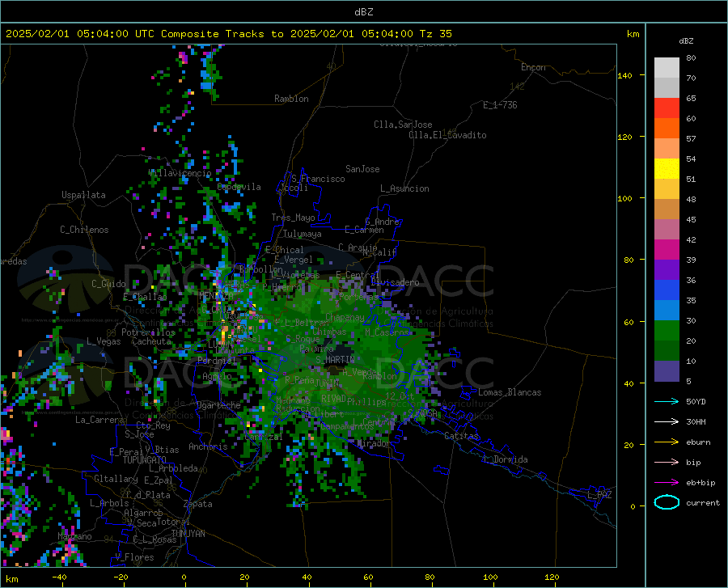Click the 'Capdevila' place label
The image size is (728, 588).
point(239,187)
